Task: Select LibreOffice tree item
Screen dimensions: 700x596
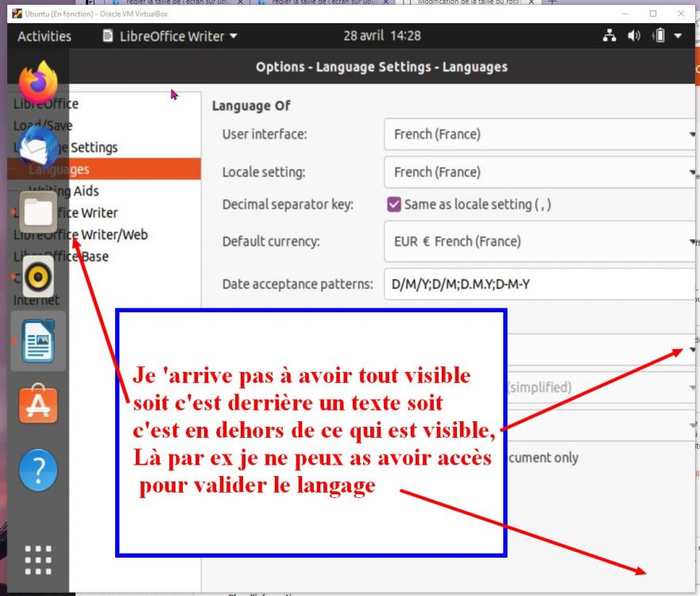Action: click(46, 103)
